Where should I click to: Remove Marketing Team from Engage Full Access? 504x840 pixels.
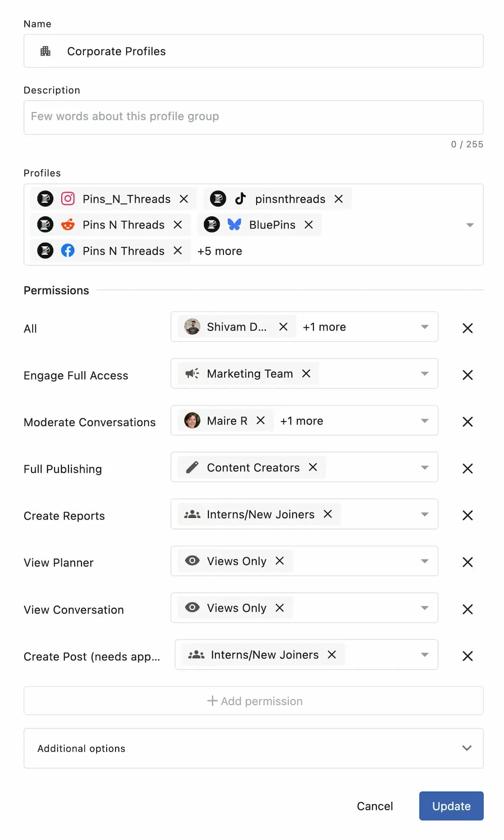click(306, 374)
